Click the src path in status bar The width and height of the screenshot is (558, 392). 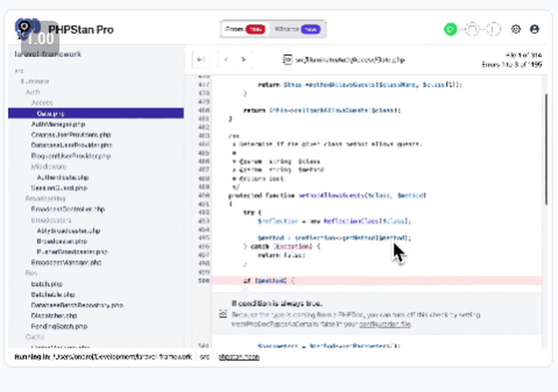(x=205, y=356)
